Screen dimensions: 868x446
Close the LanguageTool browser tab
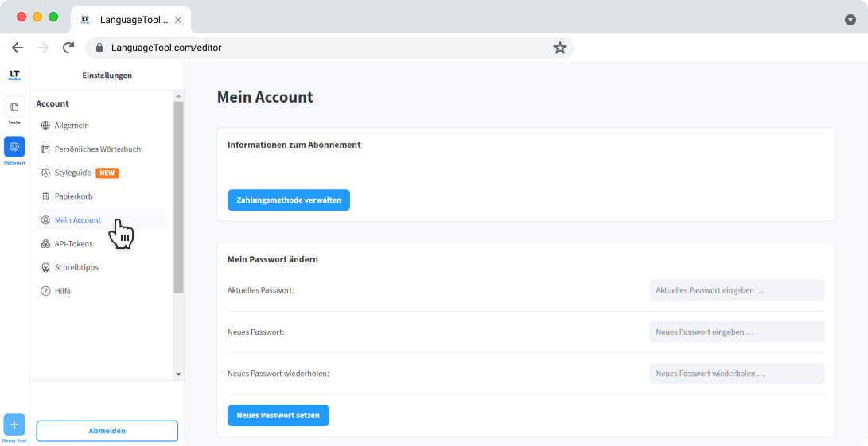[x=178, y=20]
